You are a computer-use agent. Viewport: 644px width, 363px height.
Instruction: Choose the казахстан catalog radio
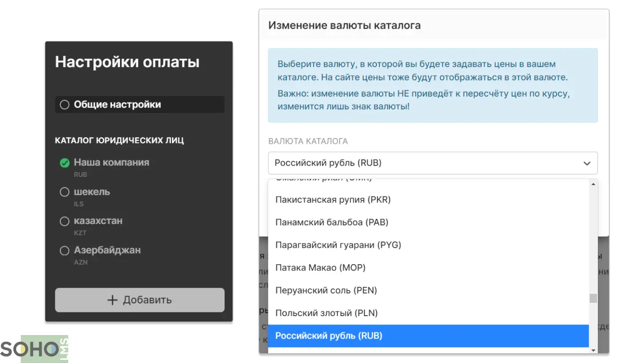point(65,221)
